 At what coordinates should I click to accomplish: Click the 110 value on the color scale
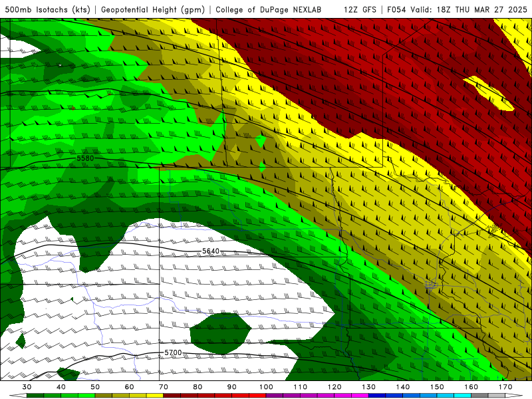tap(301, 387)
